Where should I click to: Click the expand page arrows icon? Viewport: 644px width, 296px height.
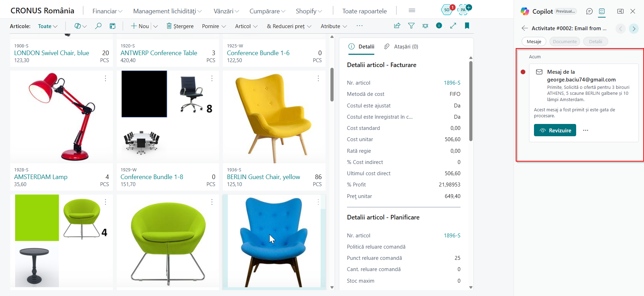pos(453,26)
